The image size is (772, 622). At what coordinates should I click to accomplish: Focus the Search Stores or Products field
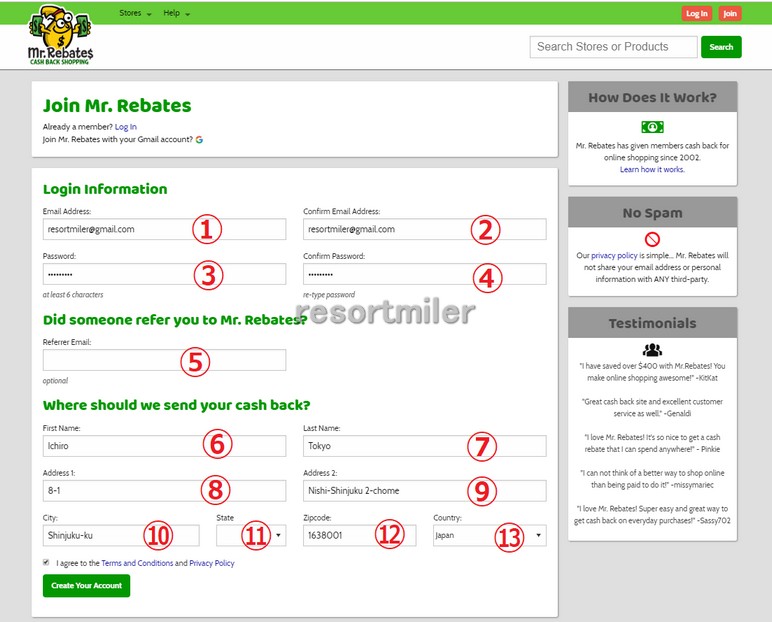(x=613, y=47)
